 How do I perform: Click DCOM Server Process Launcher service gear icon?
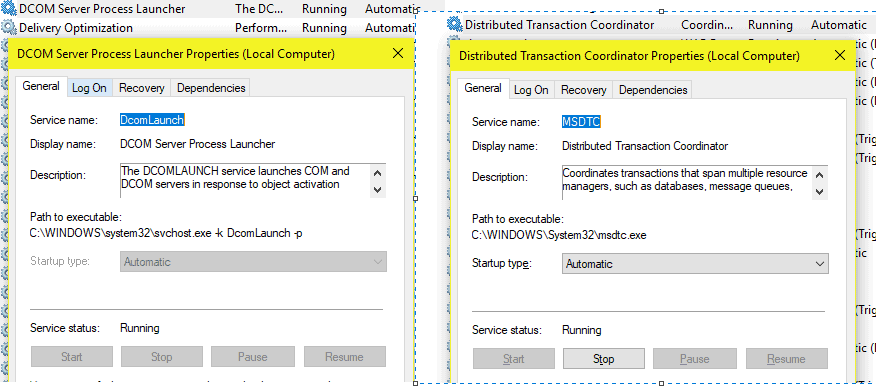[9, 9]
